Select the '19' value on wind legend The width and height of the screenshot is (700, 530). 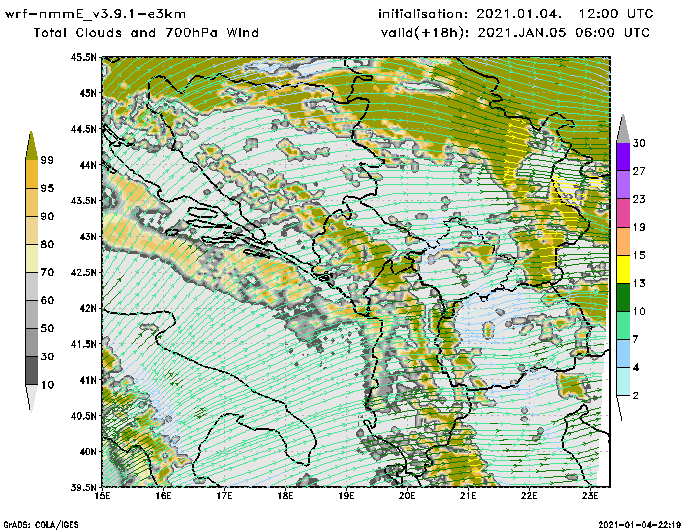(639, 227)
